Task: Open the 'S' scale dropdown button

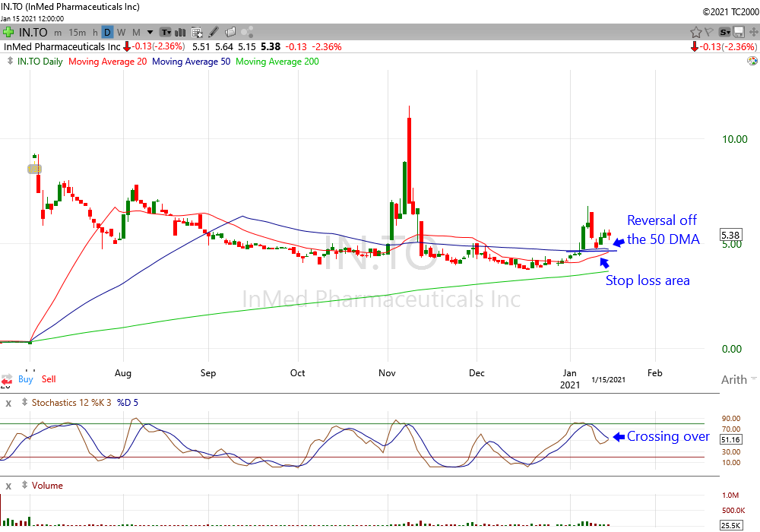Action: click(724, 33)
